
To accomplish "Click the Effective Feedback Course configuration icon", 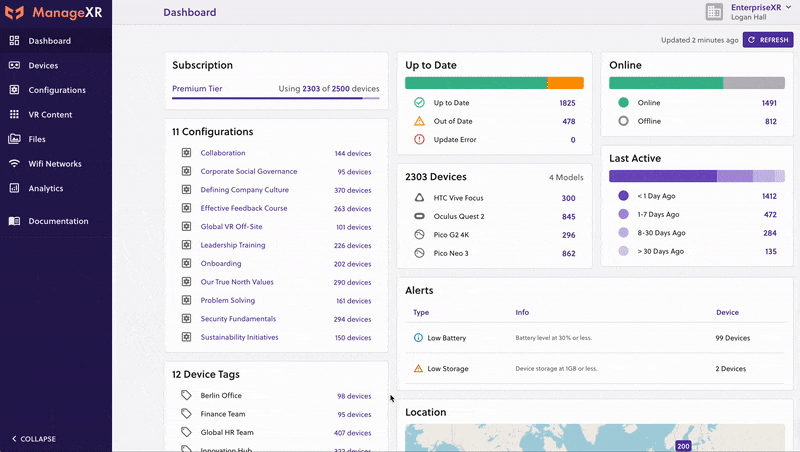I will (186, 208).
